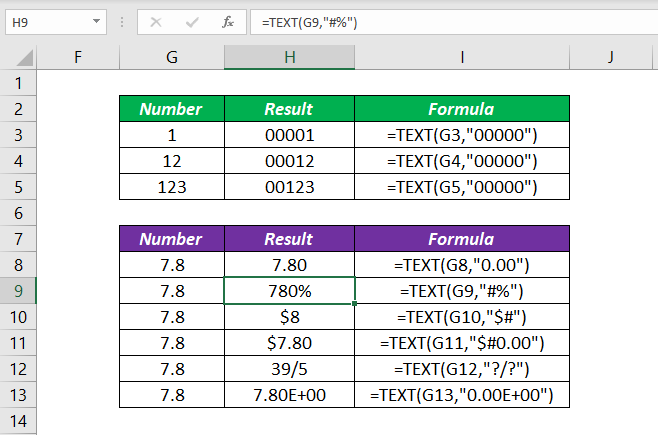This screenshot has width=658, height=435.
Task: Select column H header
Action: [x=289, y=59]
